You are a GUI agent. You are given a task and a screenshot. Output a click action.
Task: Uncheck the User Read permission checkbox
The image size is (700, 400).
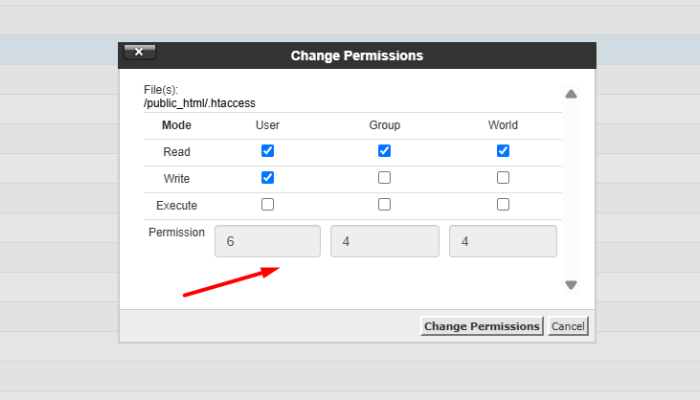[267, 151]
